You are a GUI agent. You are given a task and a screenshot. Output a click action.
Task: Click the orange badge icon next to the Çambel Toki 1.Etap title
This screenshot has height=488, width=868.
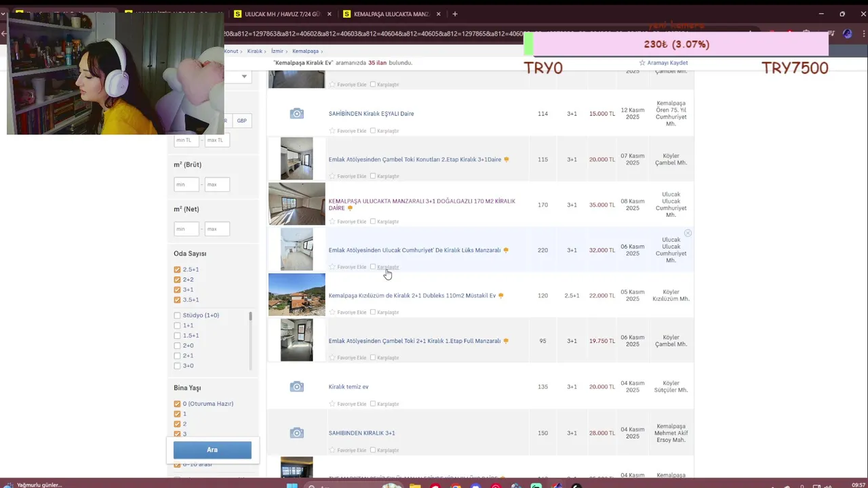click(506, 341)
